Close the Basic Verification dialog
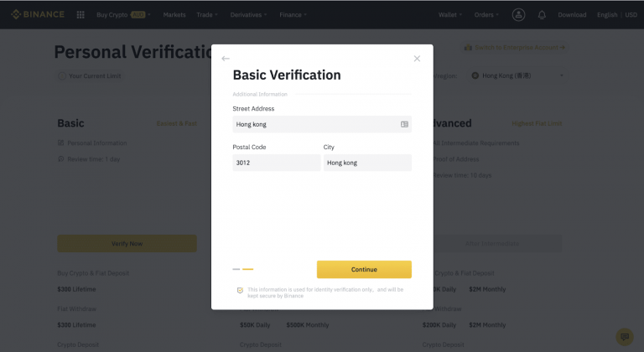The height and width of the screenshot is (352, 644). [417, 59]
